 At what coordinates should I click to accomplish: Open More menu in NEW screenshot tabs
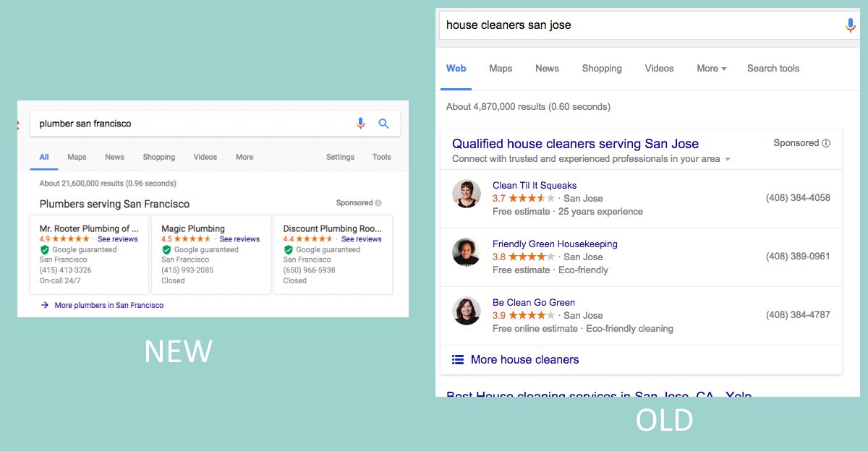point(244,157)
